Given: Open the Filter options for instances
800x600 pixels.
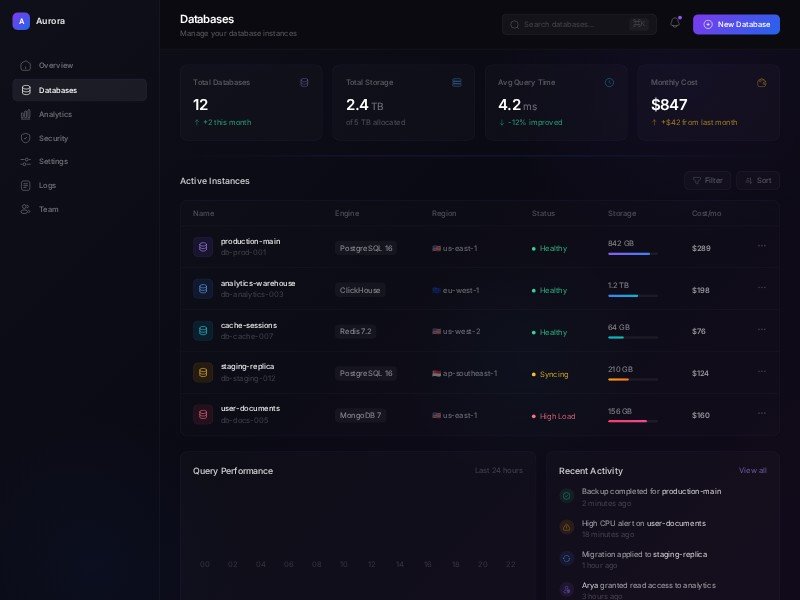Looking at the screenshot, I should (x=707, y=181).
